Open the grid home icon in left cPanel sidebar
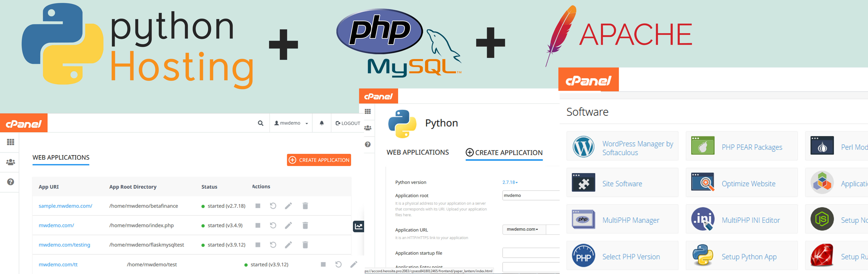The height and width of the screenshot is (274, 868). (10, 142)
